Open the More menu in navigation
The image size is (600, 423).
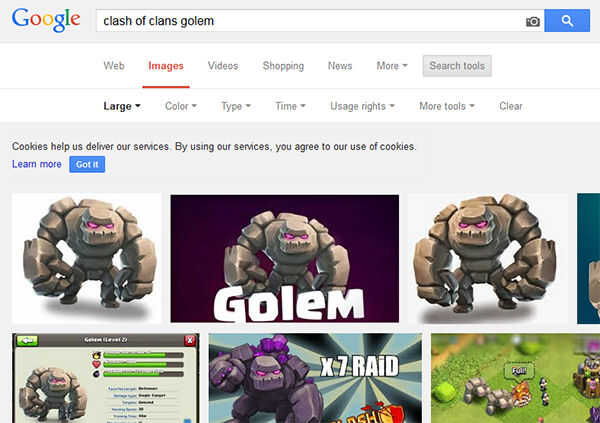391,66
